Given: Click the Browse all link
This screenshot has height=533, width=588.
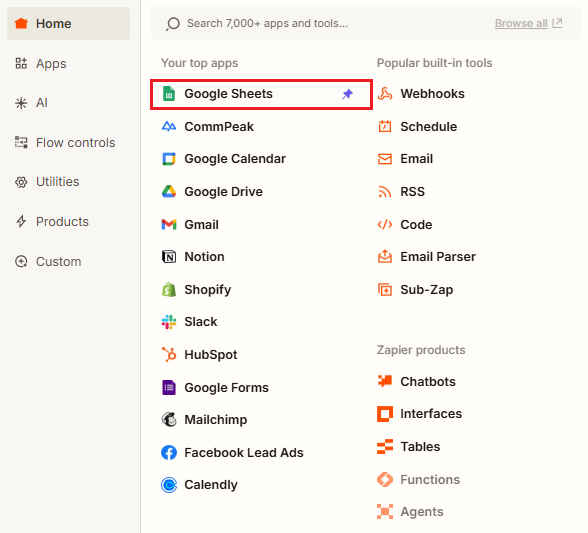Looking at the screenshot, I should tap(521, 23).
